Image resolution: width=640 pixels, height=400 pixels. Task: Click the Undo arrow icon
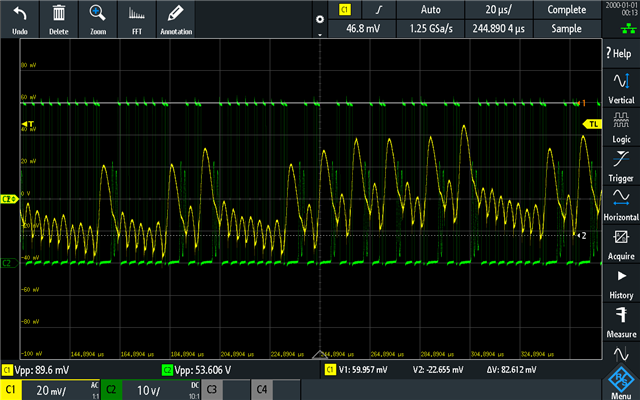click(x=20, y=15)
